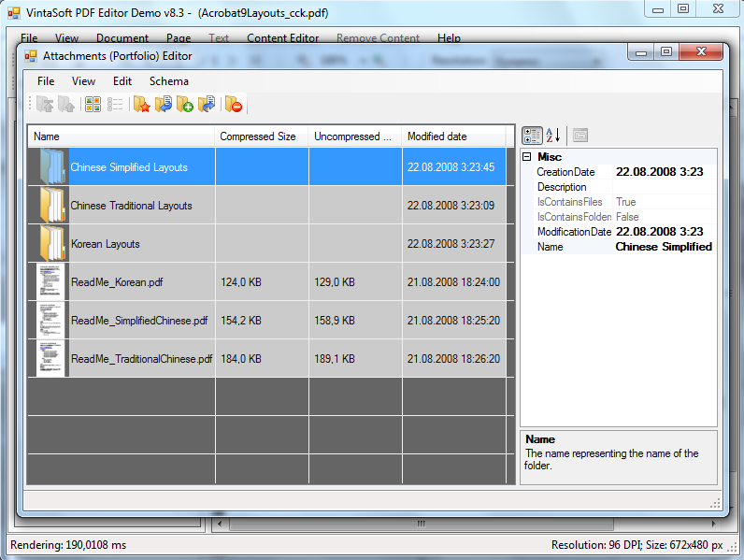This screenshot has width=744, height=560.
Task: Click ReadMe_SimplifiedChinese.pdf thumbnail
Action: coord(50,321)
